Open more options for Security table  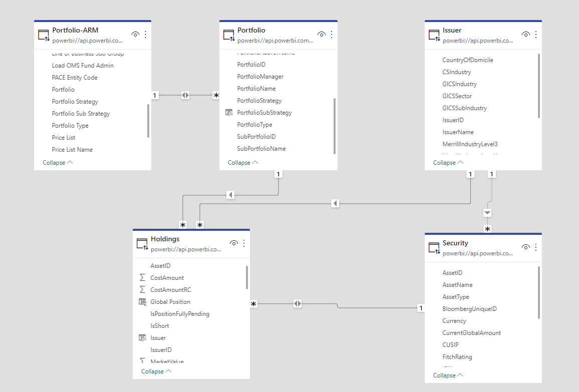pos(536,247)
